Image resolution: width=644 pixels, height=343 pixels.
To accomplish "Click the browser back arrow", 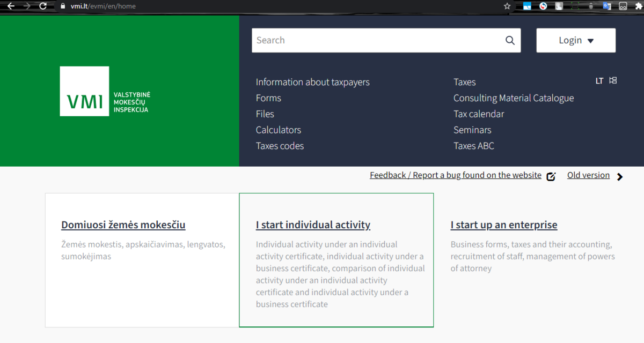I will coord(10,6).
